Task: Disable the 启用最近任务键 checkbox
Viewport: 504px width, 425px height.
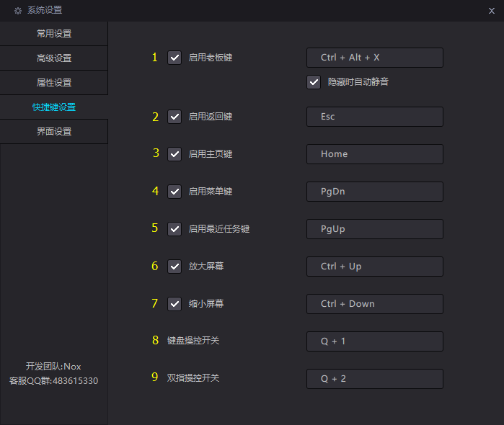Action: [174, 229]
